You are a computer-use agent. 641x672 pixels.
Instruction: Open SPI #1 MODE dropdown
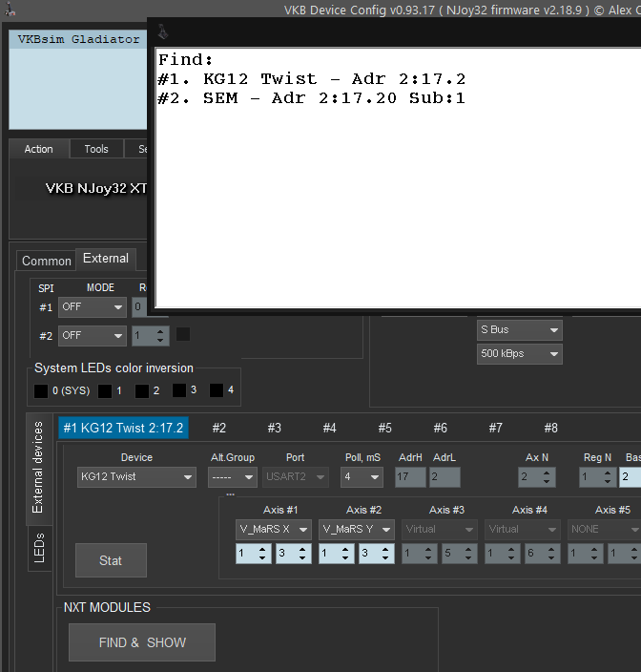[93, 307]
